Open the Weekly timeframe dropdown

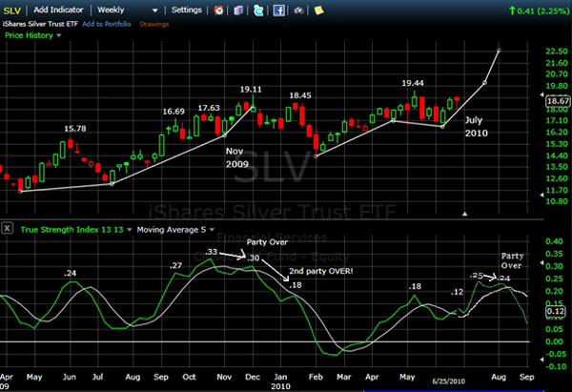pos(128,10)
